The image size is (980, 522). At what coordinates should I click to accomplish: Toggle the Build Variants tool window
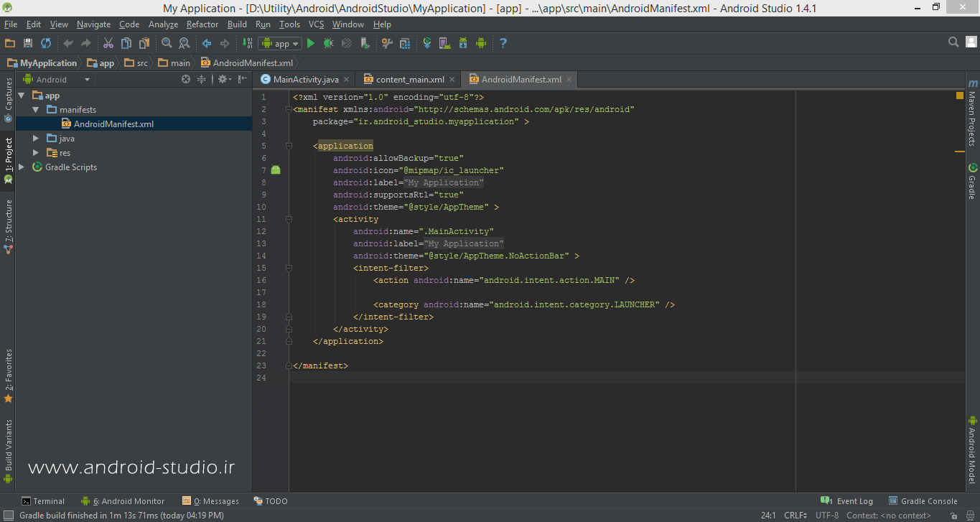click(x=8, y=451)
